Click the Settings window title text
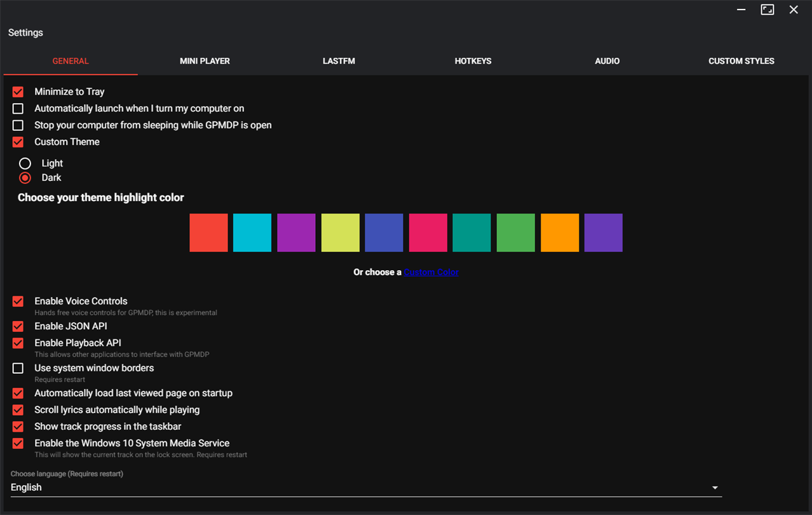The height and width of the screenshot is (515, 812). (25, 32)
